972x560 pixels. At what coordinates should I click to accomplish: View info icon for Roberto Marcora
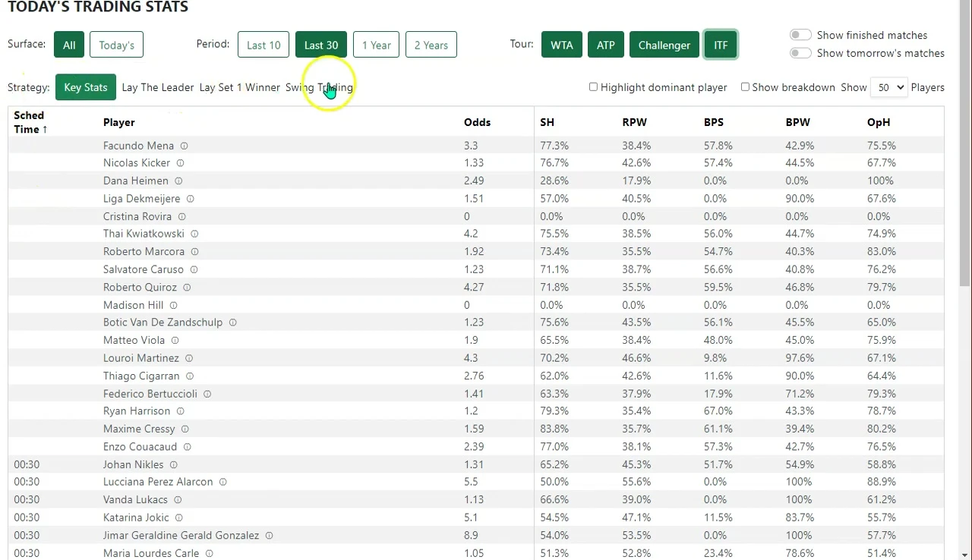194,252
